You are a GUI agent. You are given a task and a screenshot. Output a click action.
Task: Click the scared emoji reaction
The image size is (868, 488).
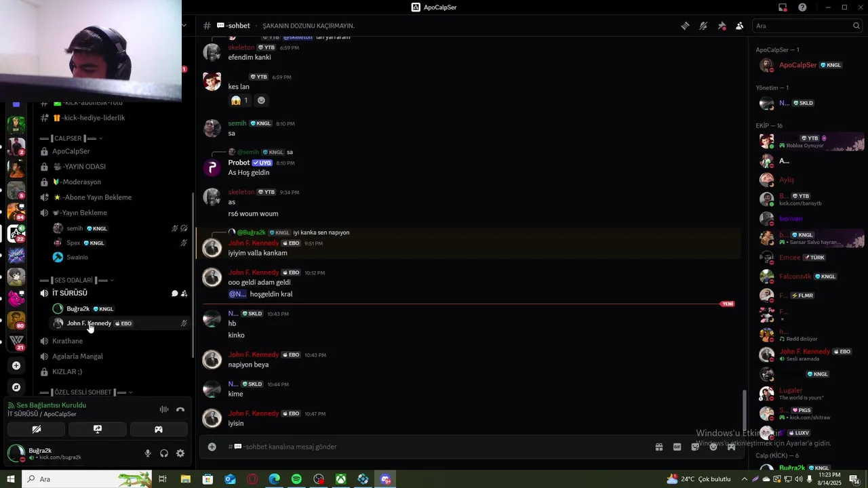(x=240, y=100)
